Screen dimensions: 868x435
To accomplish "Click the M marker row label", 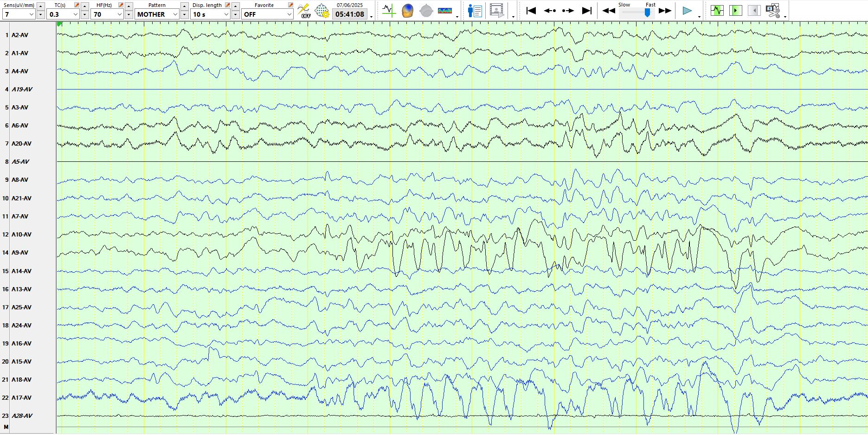I will coord(6,427).
